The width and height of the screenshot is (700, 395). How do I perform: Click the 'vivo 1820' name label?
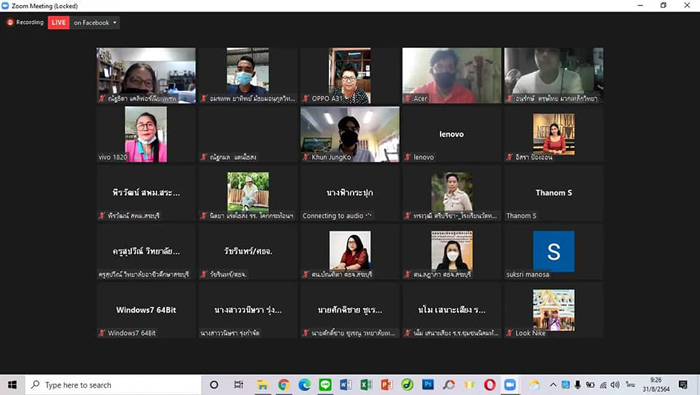coord(113,157)
